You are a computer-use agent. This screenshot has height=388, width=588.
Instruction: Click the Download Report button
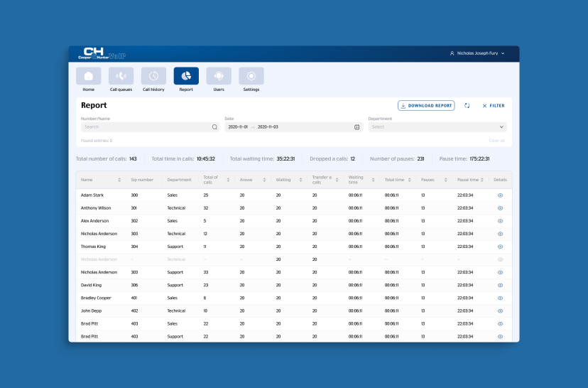[426, 106]
